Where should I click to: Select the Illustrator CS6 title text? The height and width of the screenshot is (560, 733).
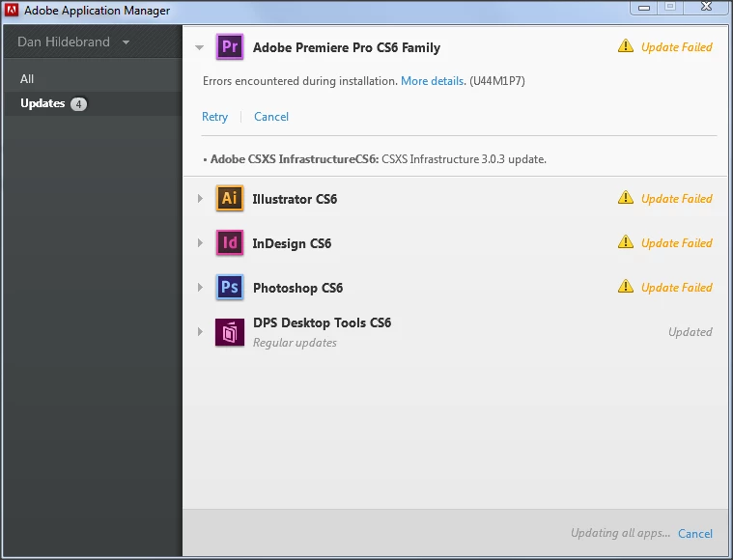click(x=295, y=199)
